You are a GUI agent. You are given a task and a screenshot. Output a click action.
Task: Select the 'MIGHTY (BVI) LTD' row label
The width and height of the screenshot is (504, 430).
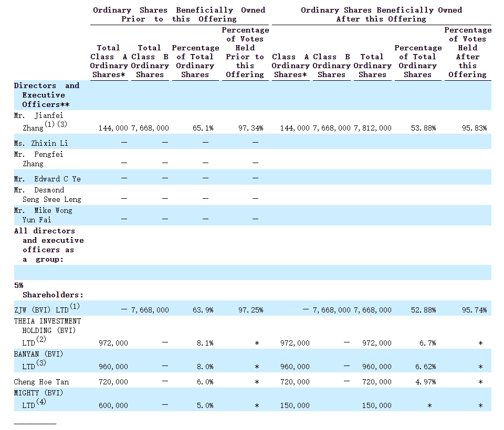(x=38, y=399)
